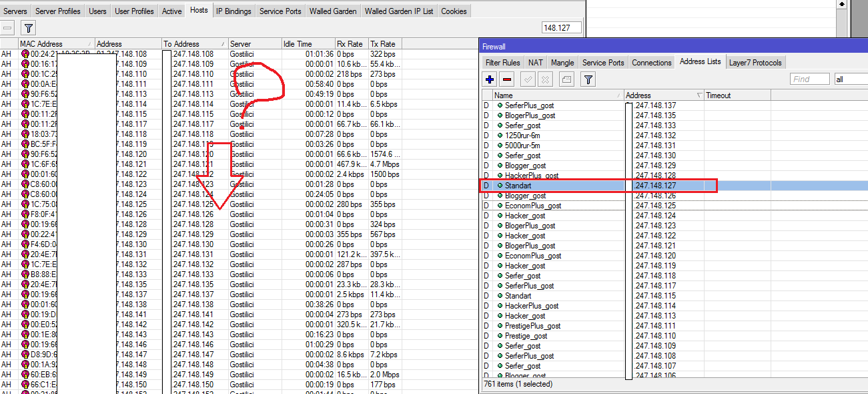Click the Tx Rate value 4.7 Mbps

pyautogui.click(x=385, y=164)
